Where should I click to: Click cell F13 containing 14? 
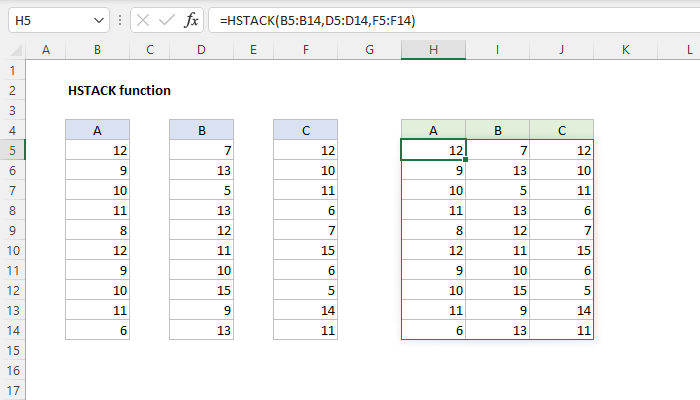(305, 310)
